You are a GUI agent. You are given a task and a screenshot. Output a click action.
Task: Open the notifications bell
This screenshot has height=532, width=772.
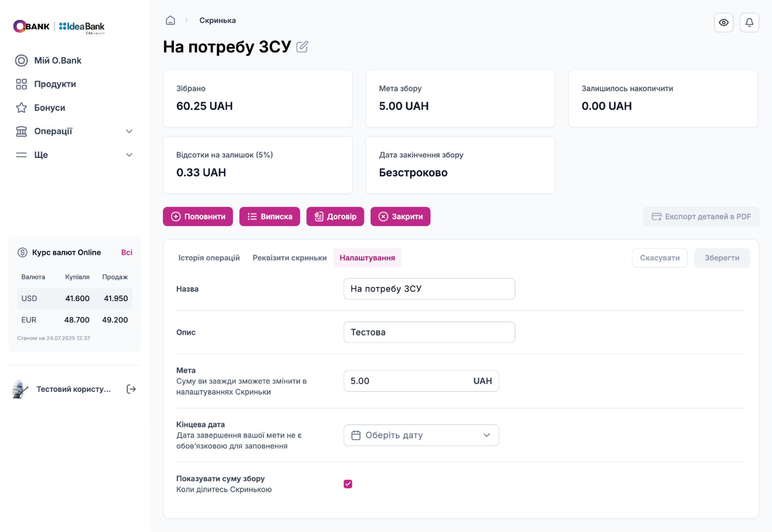pyautogui.click(x=749, y=22)
